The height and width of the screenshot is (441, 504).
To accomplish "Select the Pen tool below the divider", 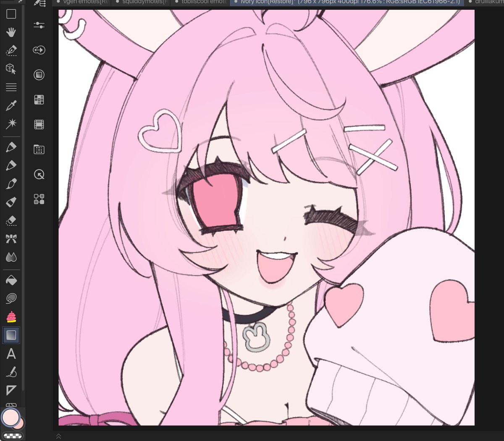I will (x=11, y=147).
